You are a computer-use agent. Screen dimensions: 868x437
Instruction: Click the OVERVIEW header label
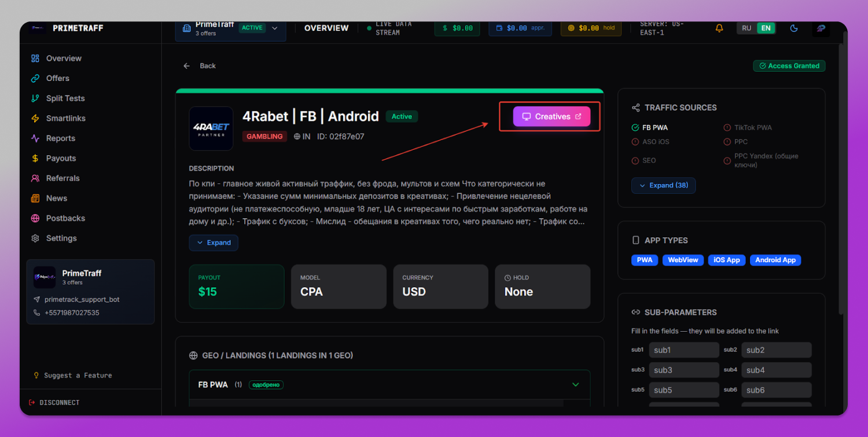(326, 28)
